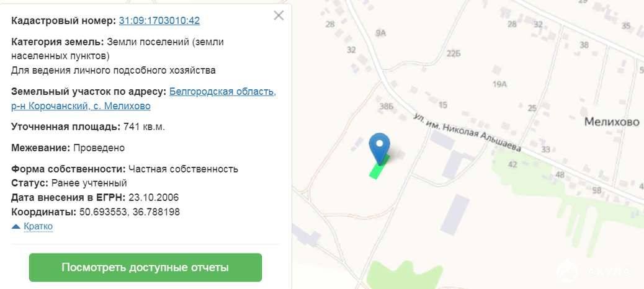This screenshot has height=289, width=644.
Task: Click house number 22Б on map
Action: (x=454, y=54)
